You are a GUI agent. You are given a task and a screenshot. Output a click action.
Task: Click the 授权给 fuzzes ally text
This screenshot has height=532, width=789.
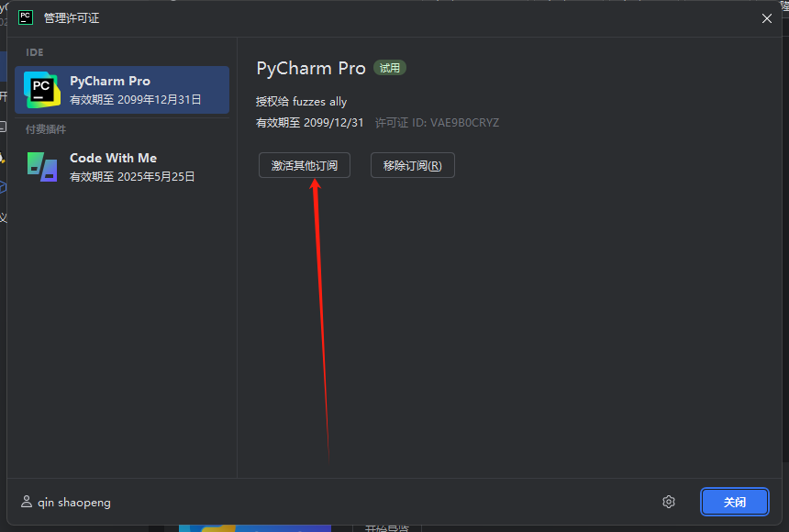[302, 102]
